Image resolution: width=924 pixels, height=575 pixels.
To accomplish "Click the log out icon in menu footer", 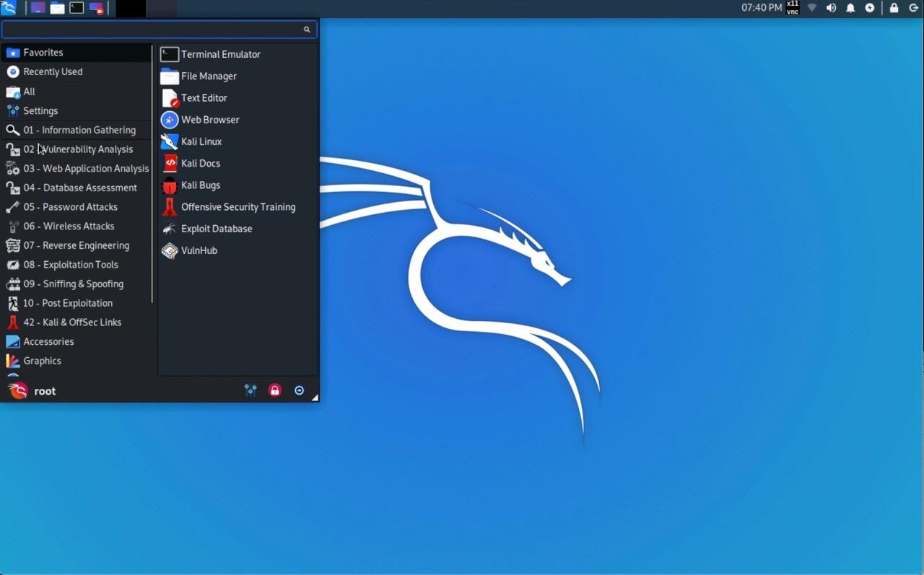I will pyautogui.click(x=299, y=390).
